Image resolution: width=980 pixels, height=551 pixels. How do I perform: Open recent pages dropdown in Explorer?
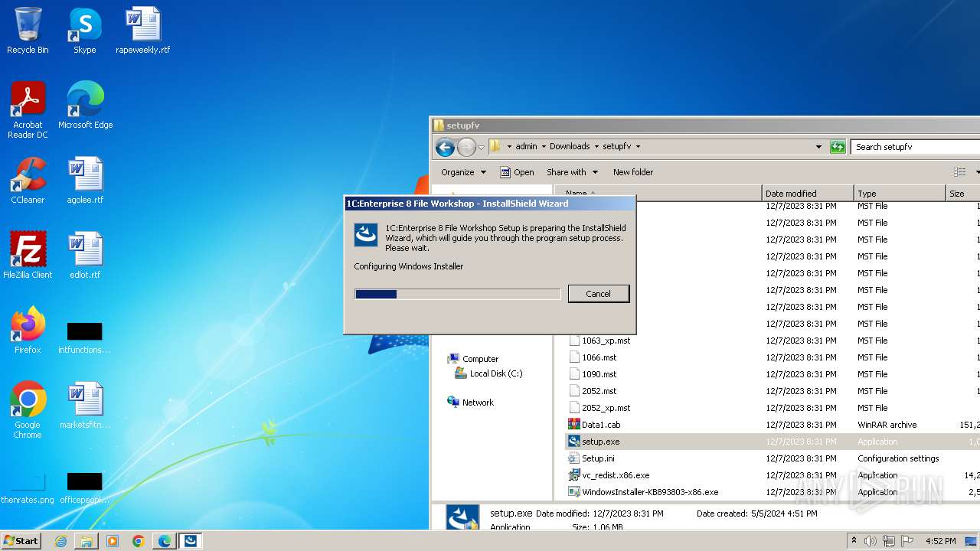tap(482, 147)
